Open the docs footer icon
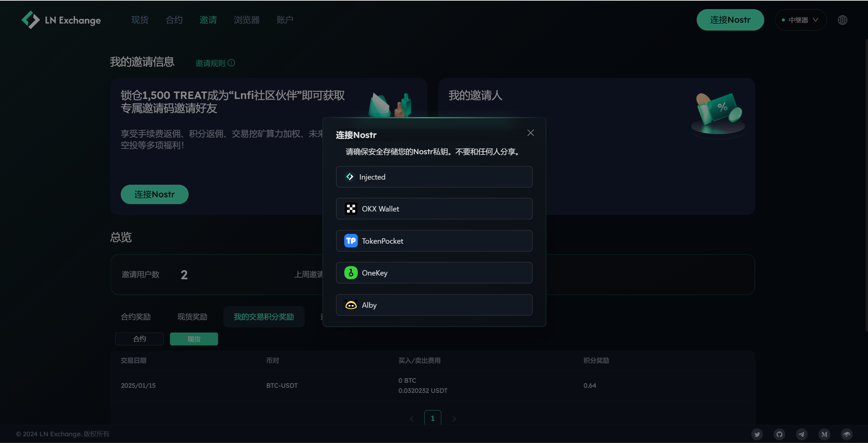 coord(847,434)
